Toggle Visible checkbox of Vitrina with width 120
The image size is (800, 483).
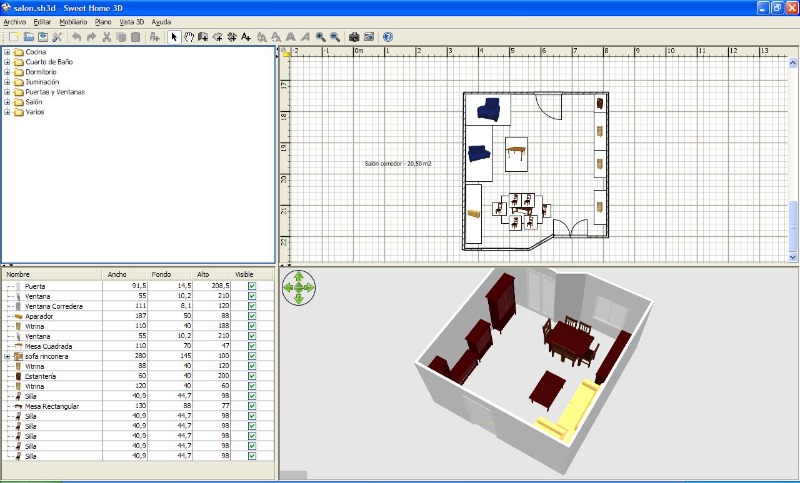(x=252, y=386)
